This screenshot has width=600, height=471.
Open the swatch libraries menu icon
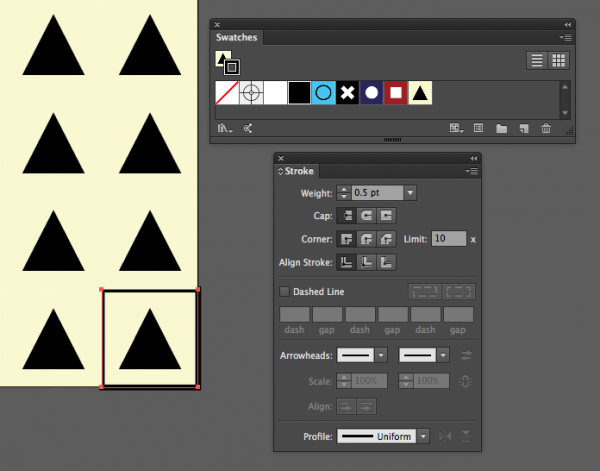point(225,129)
